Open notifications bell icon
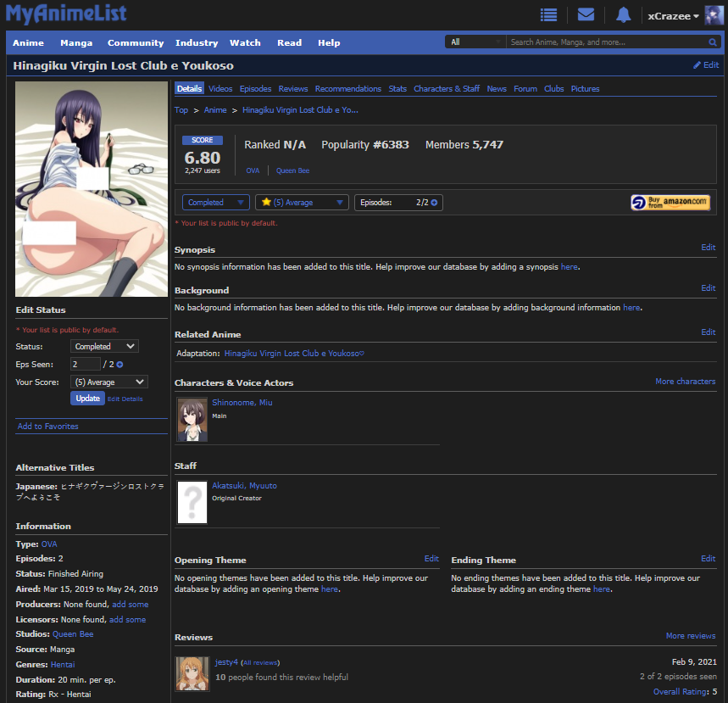 pyautogui.click(x=623, y=15)
